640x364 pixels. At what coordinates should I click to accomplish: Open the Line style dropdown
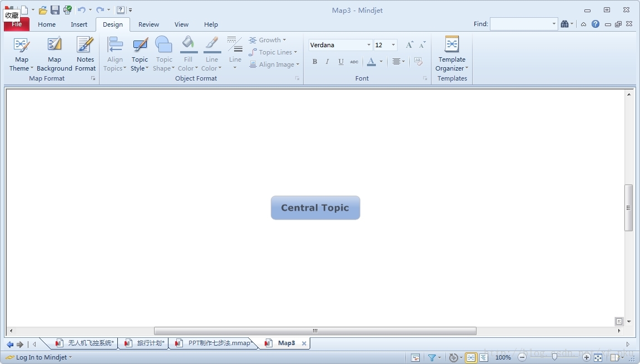[235, 53]
